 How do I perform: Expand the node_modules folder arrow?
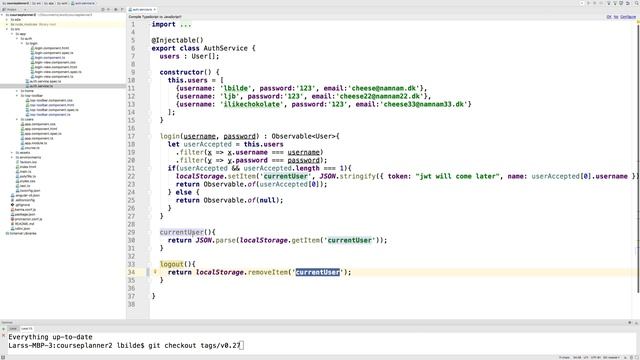(x=7, y=24)
